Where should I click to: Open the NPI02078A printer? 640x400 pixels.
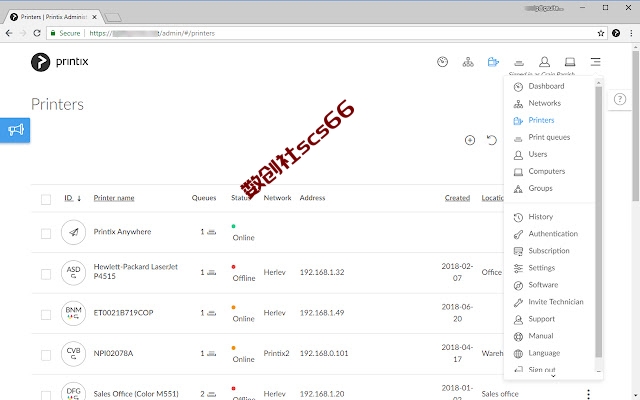click(113, 353)
